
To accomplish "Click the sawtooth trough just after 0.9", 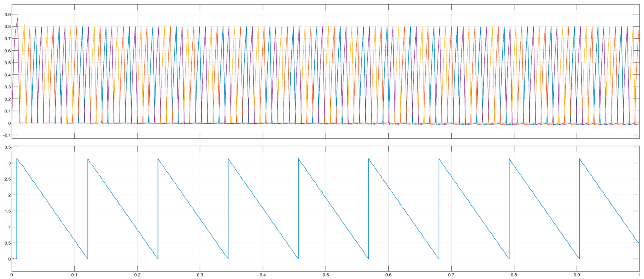I will click(x=579, y=258).
